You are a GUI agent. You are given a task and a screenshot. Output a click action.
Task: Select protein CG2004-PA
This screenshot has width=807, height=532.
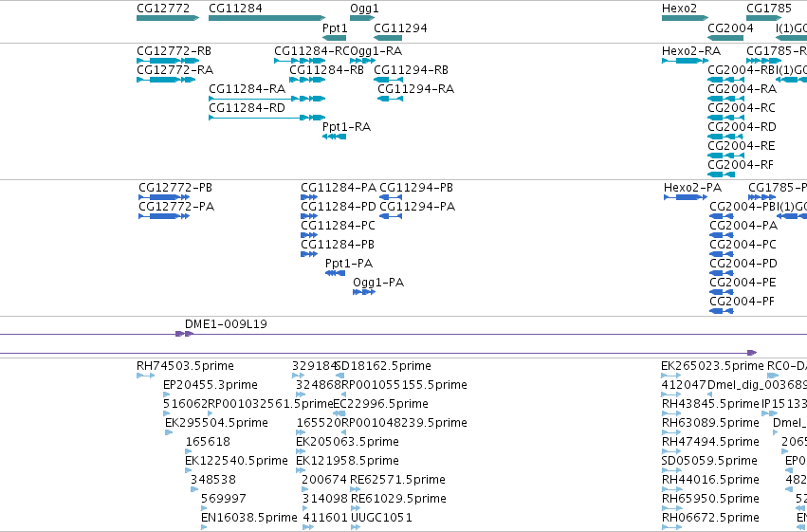[x=722, y=235]
